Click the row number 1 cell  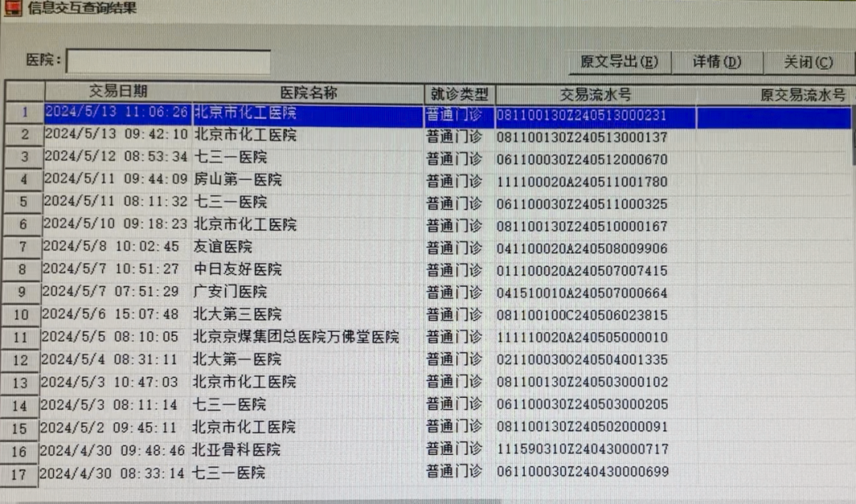click(21, 113)
